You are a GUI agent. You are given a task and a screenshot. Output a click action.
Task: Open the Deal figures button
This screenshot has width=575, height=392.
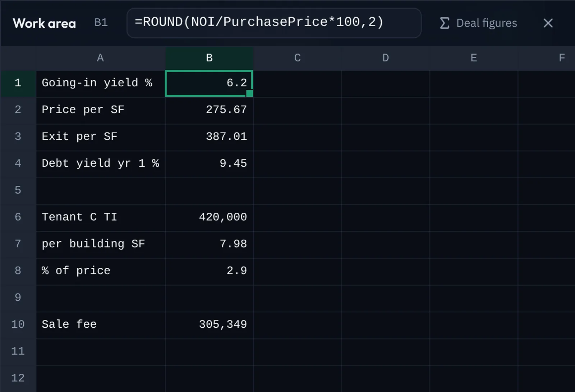click(x=479, y=23)
